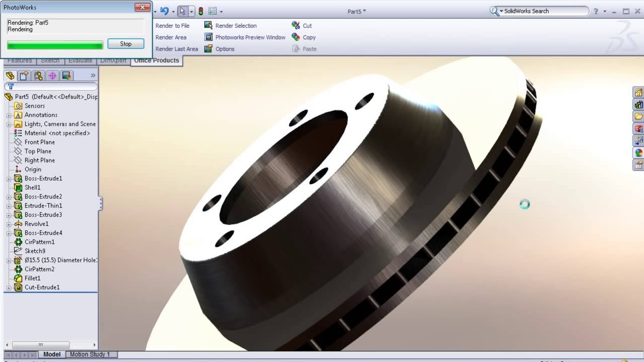This screenshot has height=362, width=644.
Task: Click the Cut appearance icon
Action: click(x=296, y=25)
